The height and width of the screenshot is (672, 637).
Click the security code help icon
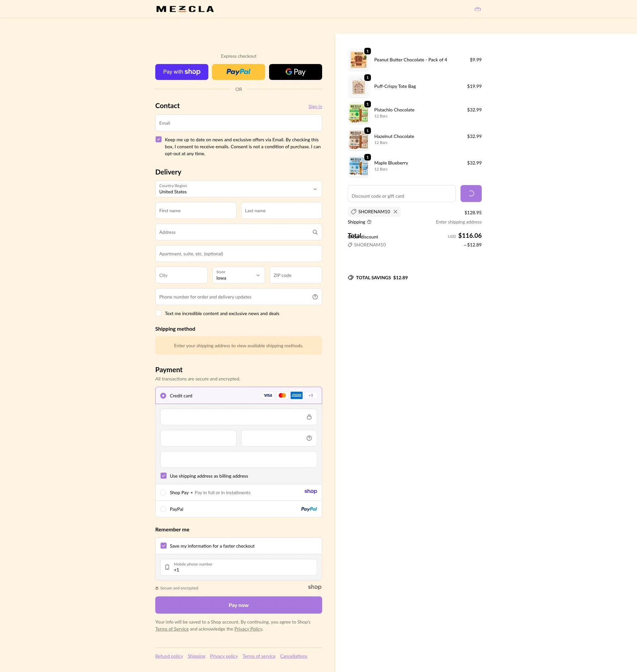309,438
